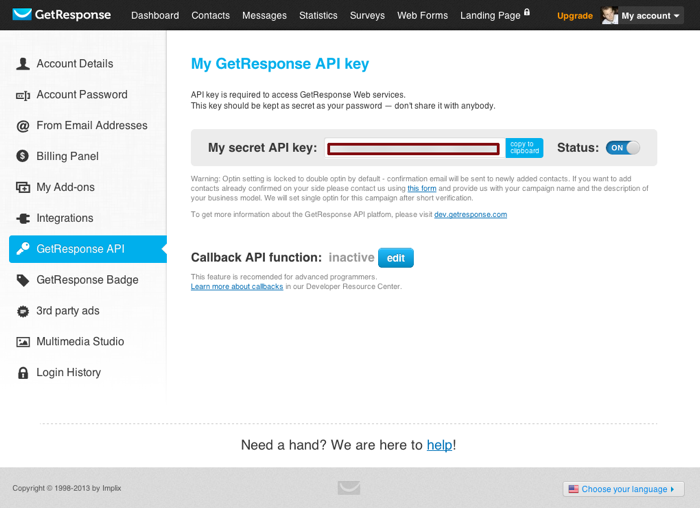Open the Landing Page menu
This screenshot has width=700, height=508.
tap(490, 16)
